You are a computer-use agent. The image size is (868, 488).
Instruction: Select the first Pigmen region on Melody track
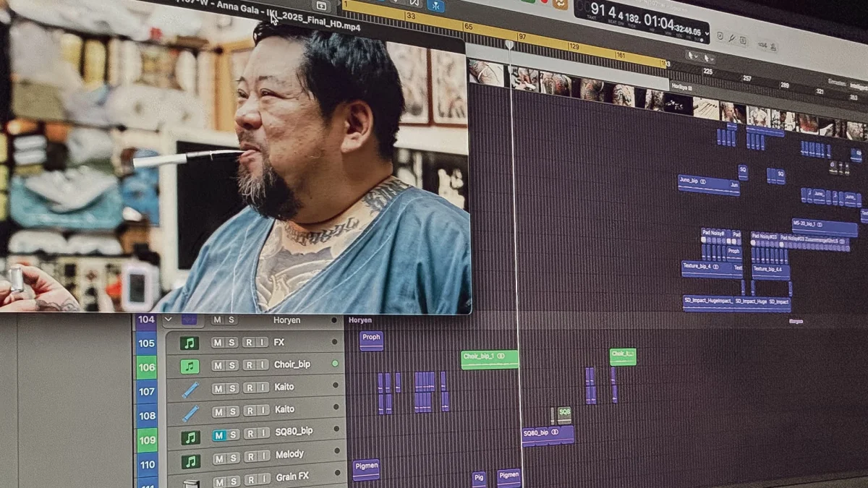click(x=366, y=470)
